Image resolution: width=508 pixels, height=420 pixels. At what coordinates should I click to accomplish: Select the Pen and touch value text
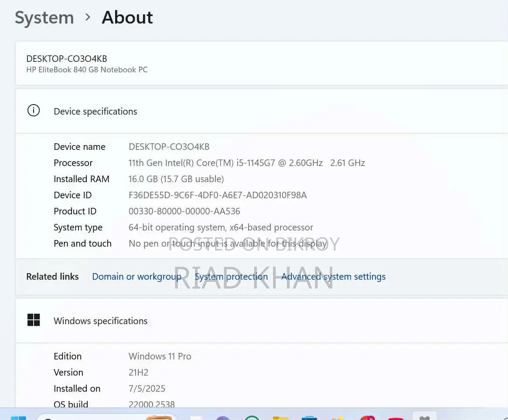pos(228,244)
